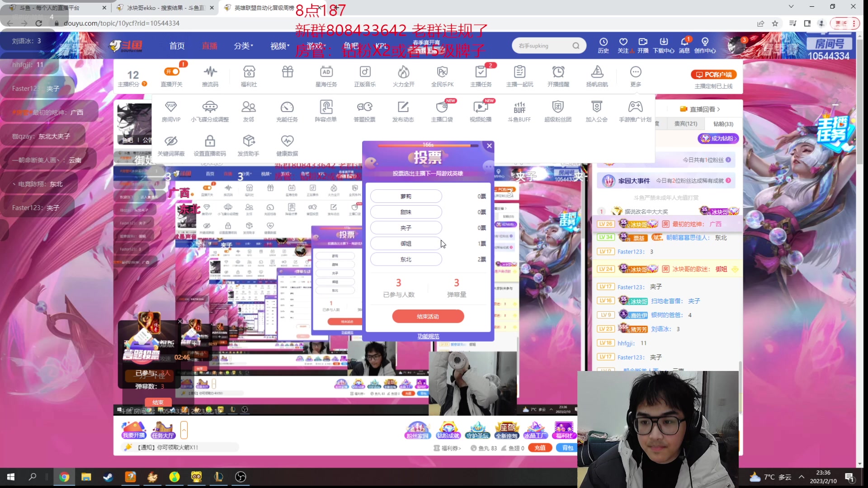
Task: Switch to the 钻粉(33) tab
Action: click(x=724, y=124)
